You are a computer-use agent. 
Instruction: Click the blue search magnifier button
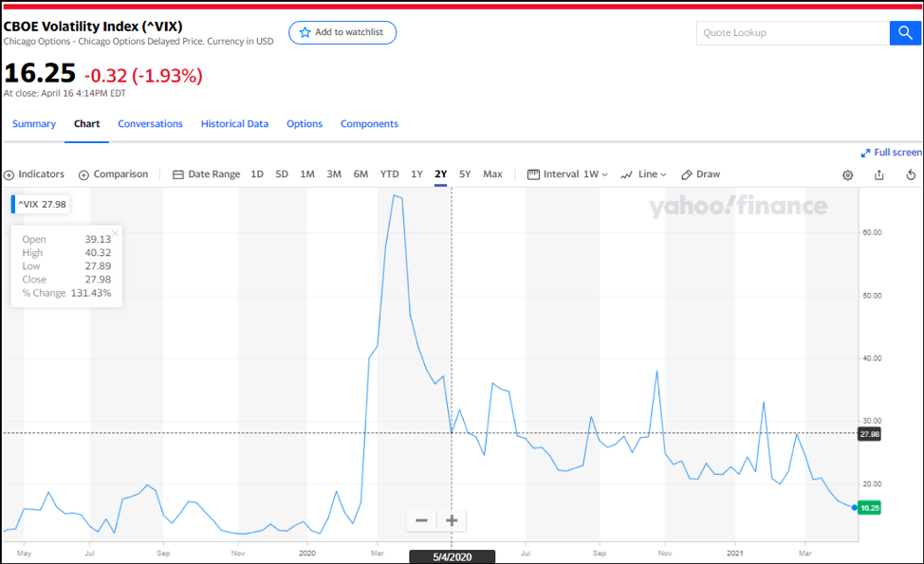(x=905, y=33)
